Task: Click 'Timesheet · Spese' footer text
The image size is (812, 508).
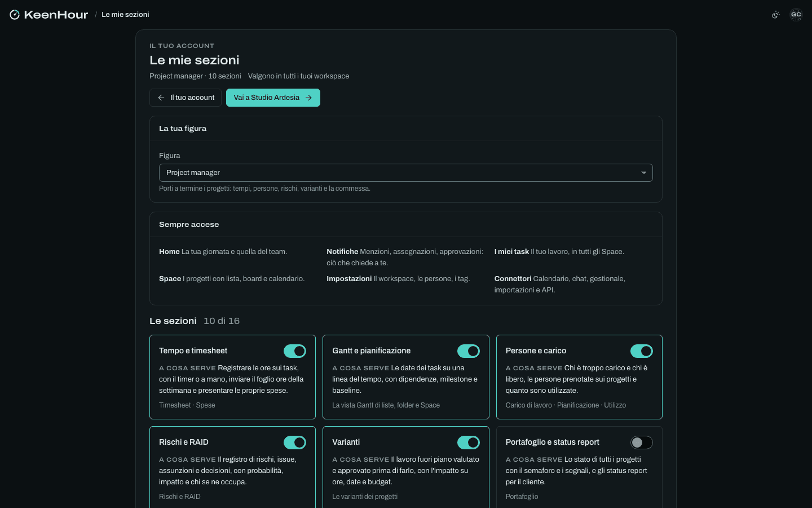Action: click(x=187, y=405)
